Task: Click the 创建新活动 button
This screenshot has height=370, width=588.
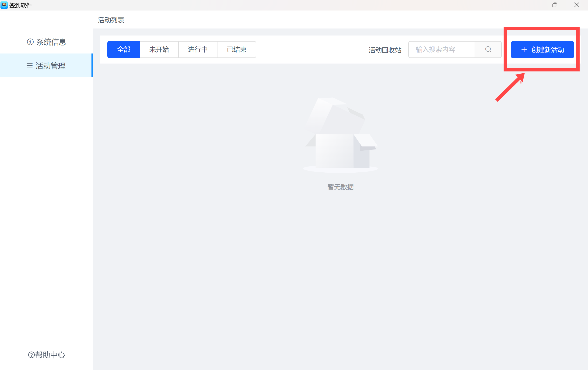Action: 542,50
